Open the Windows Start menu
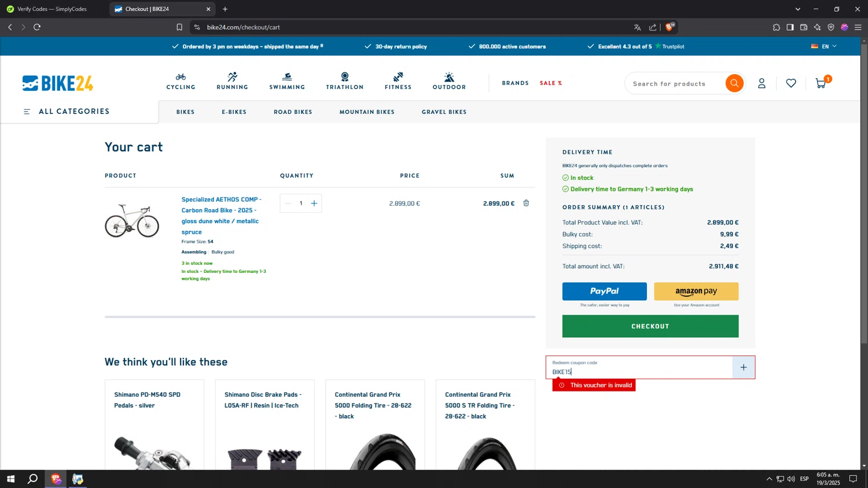Image resolution: width=868 pixels, height=488 pixels. point(10,479)
